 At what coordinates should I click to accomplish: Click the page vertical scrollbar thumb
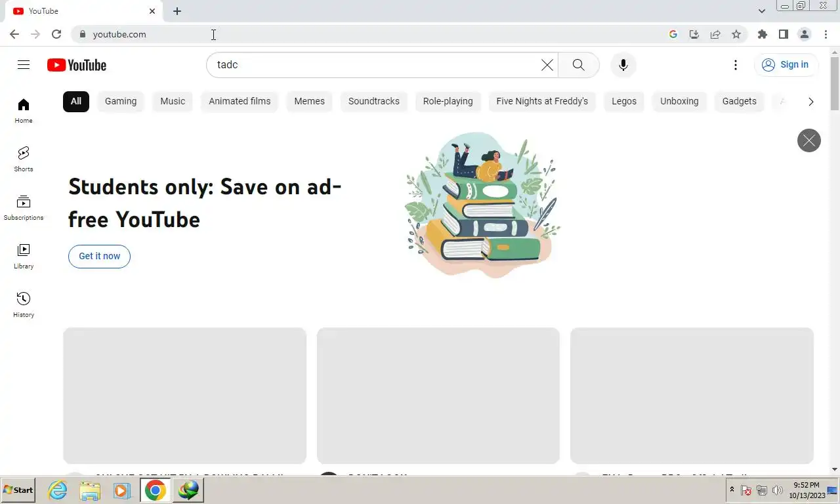click(834, 83)
